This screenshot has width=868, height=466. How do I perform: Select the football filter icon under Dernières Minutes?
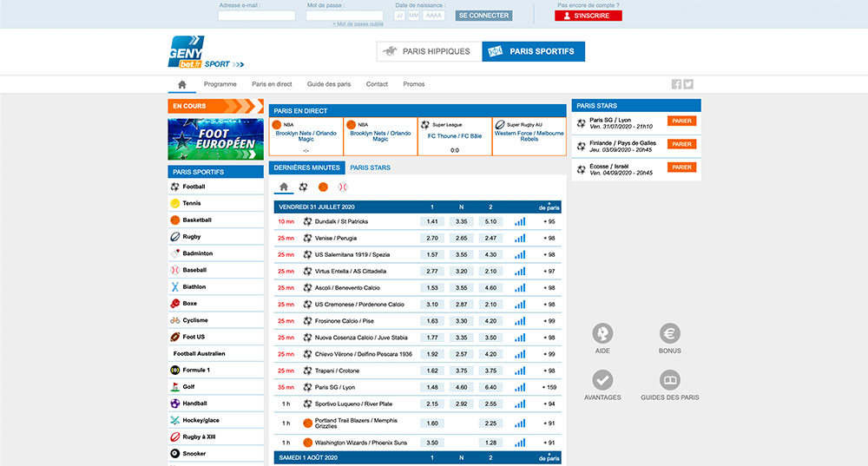pyautogui.click(x=303, y=187)
